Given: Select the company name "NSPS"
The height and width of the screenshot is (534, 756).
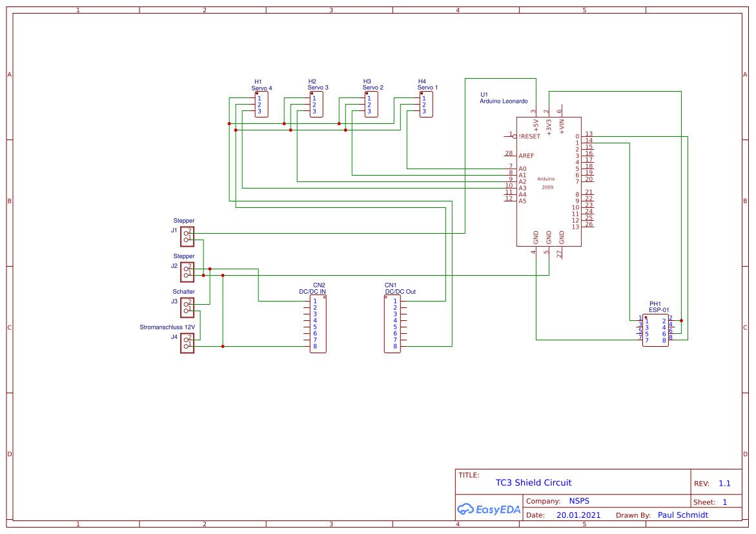Looking at the screenshot, I should (x=579, y=501).
